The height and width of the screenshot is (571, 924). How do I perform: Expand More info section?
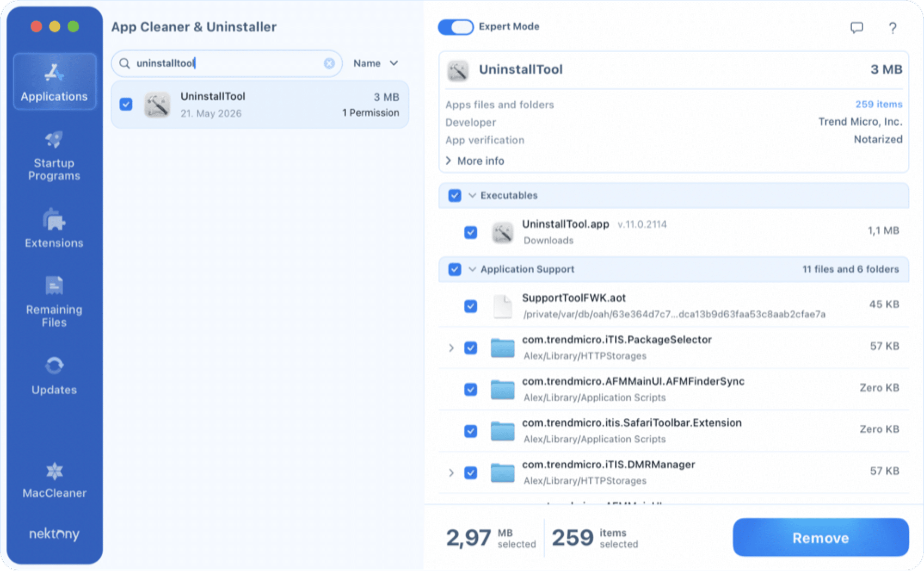pos(475,161)
